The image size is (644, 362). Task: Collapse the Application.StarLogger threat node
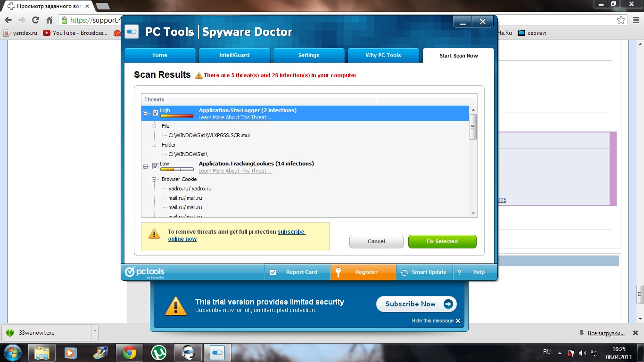tap(146, 114)
